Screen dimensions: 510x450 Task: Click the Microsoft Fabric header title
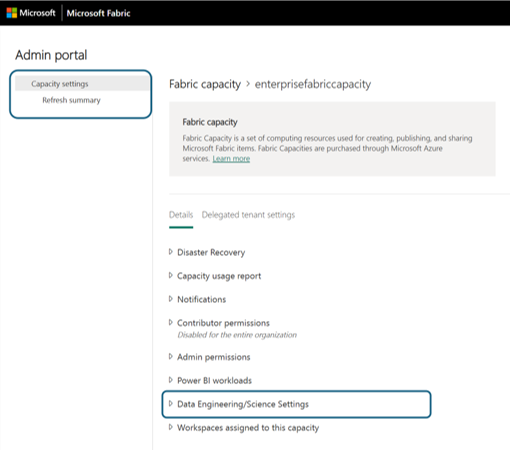98,13
